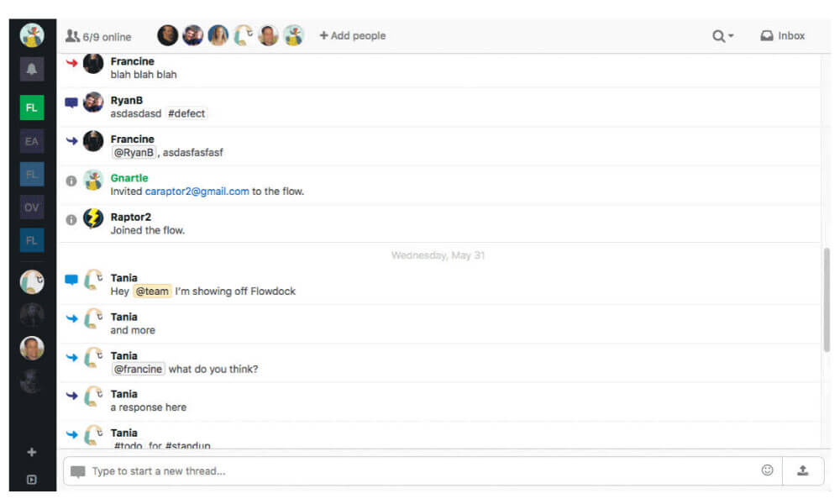Click the chat scrollbar handle
Viewport: 840px width, 504px height.
tap(827, 299)
